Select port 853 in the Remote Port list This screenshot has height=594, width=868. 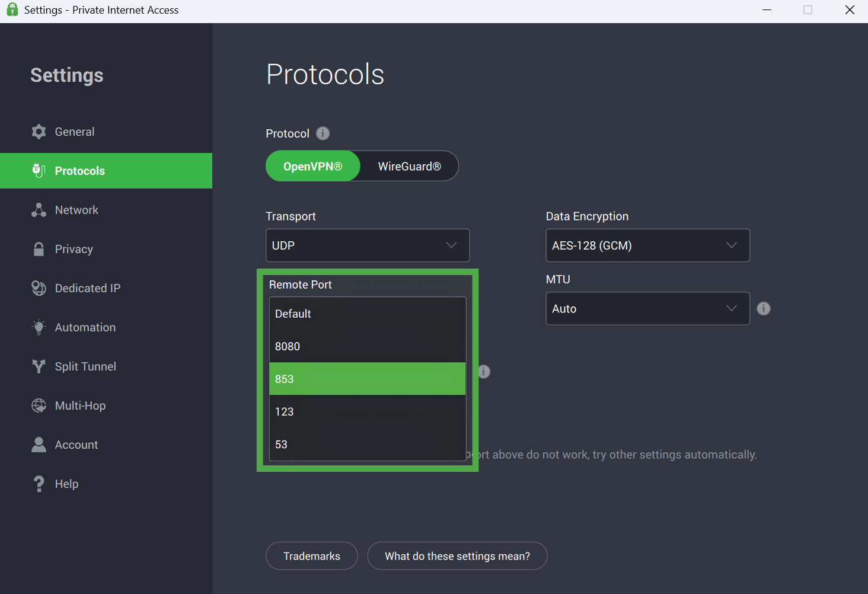(368, 379)
